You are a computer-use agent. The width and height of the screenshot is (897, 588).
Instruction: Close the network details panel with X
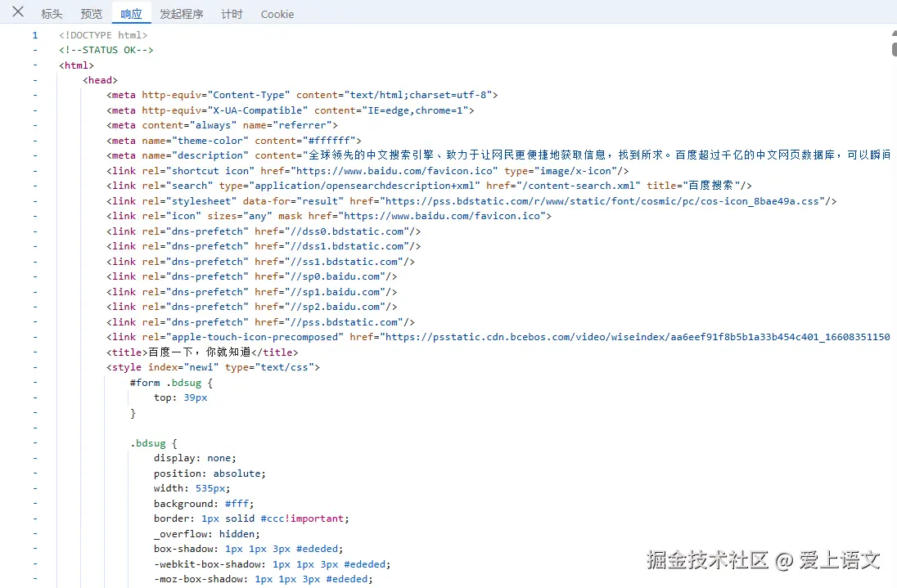pyautogui.click(x=18, y=12)
